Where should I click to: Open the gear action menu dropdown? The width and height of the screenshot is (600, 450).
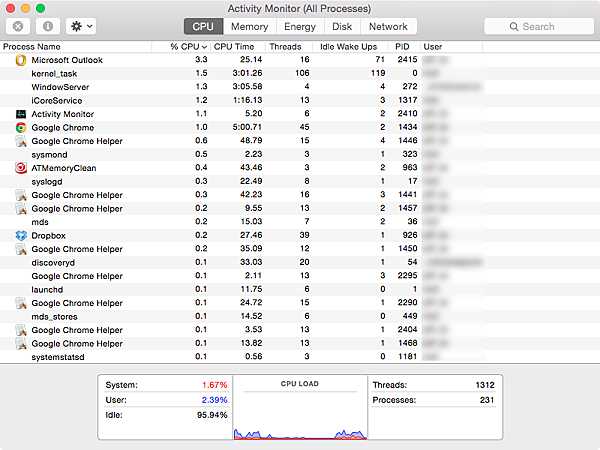click(81, 26)
